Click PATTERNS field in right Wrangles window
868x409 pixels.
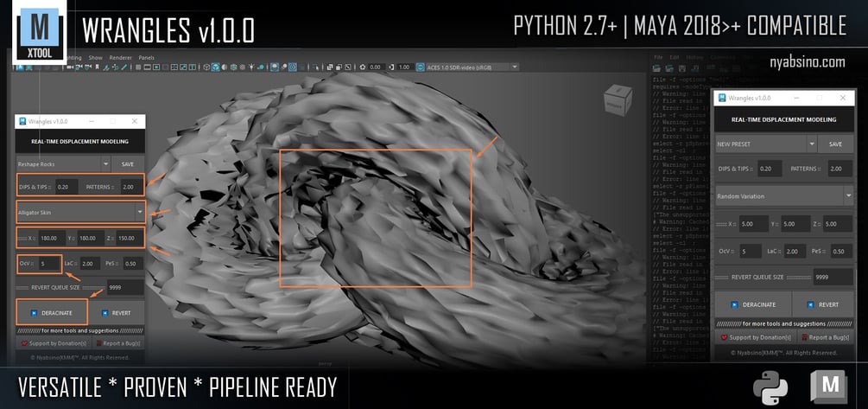click(840, 169)
